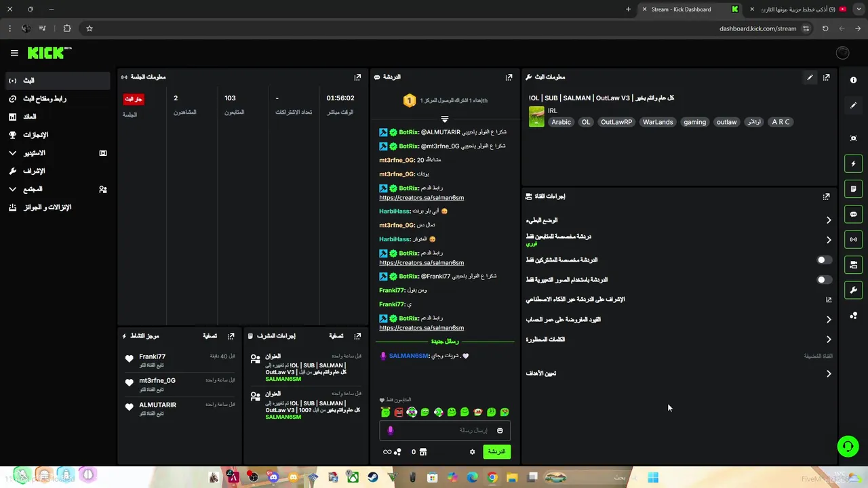
Task: Click the new messages divider in chat
Action: point(444,342)
